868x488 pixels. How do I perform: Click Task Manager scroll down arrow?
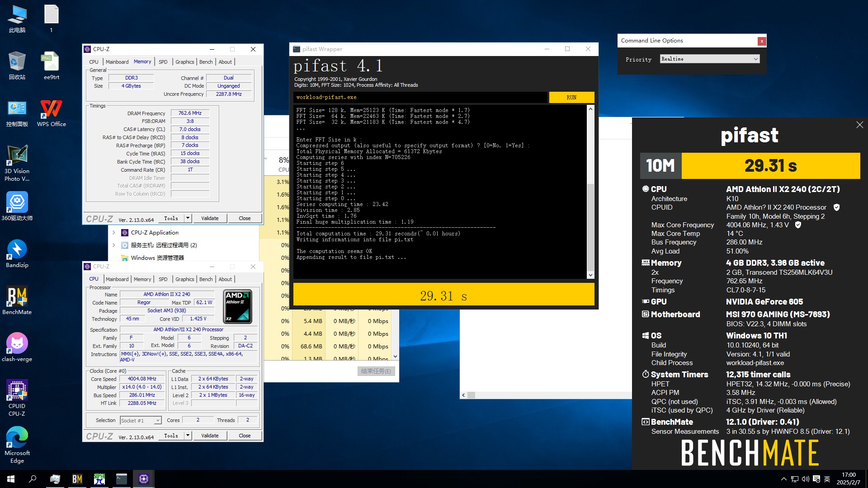pyautogui.click(x=396, y=357)
